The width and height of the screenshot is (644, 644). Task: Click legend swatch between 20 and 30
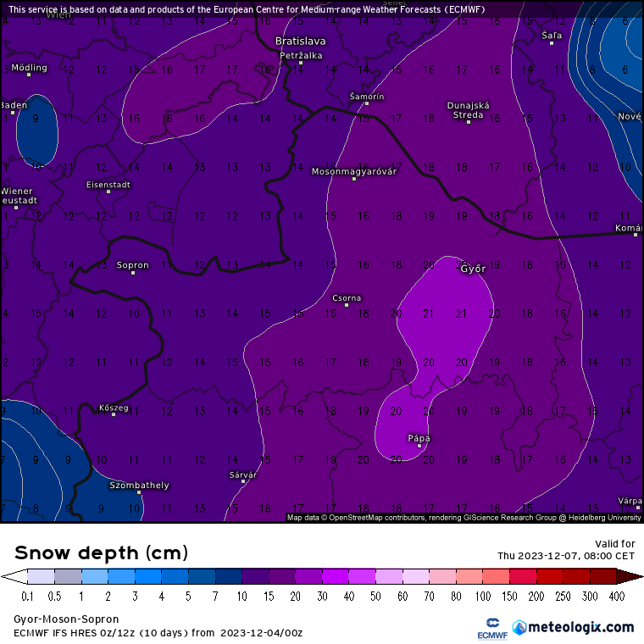tap(308, 576)
